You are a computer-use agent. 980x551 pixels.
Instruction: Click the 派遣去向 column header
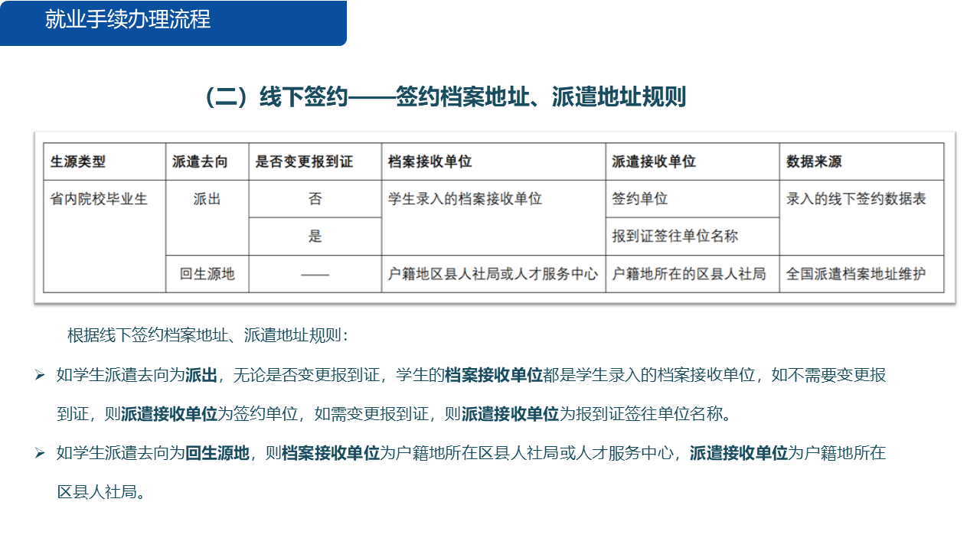pyautogui.click(x=204, y=161)
